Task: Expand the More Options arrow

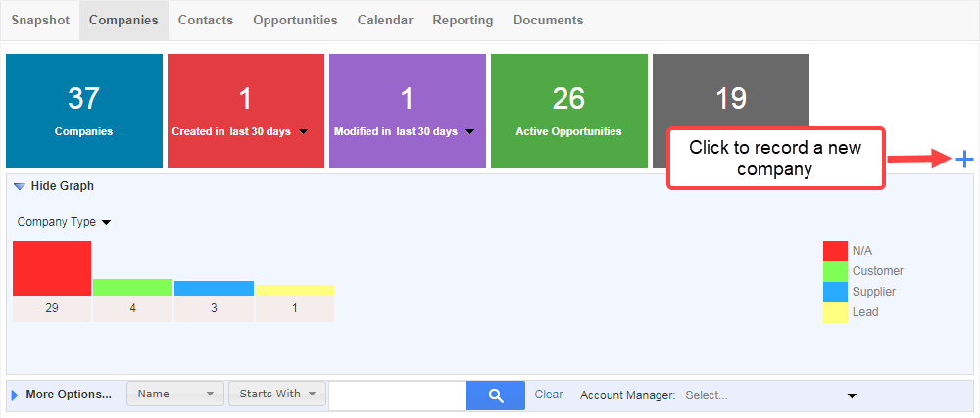Action: (15, 395)
